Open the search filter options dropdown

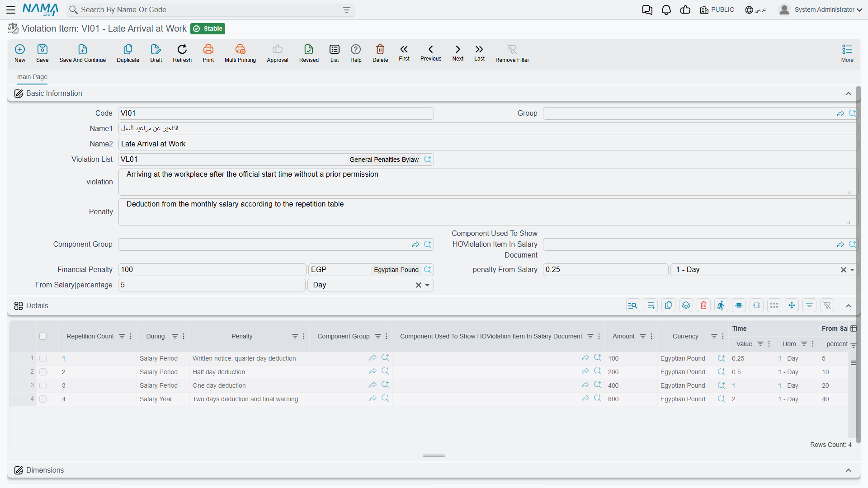point(347,10)
